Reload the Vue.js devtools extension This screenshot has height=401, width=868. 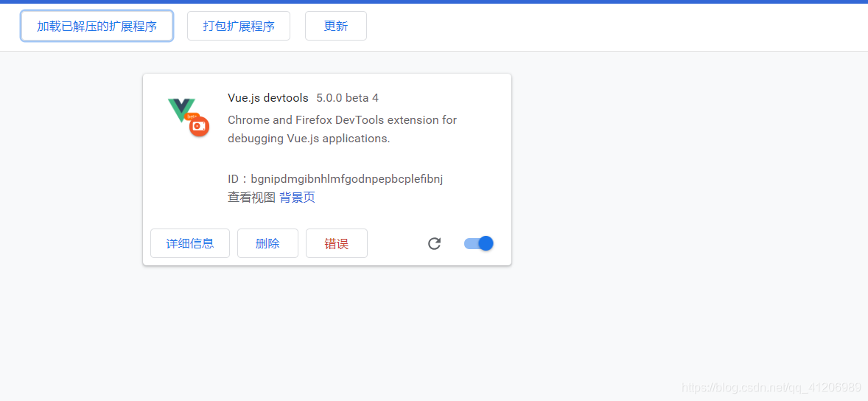pyautogui.click(x=435, y=244)
